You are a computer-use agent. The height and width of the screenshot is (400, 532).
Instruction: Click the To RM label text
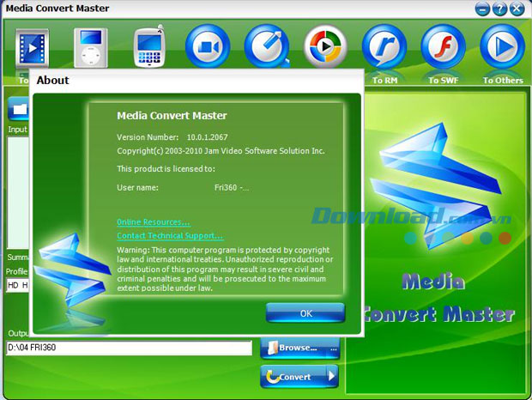(384, 81)
